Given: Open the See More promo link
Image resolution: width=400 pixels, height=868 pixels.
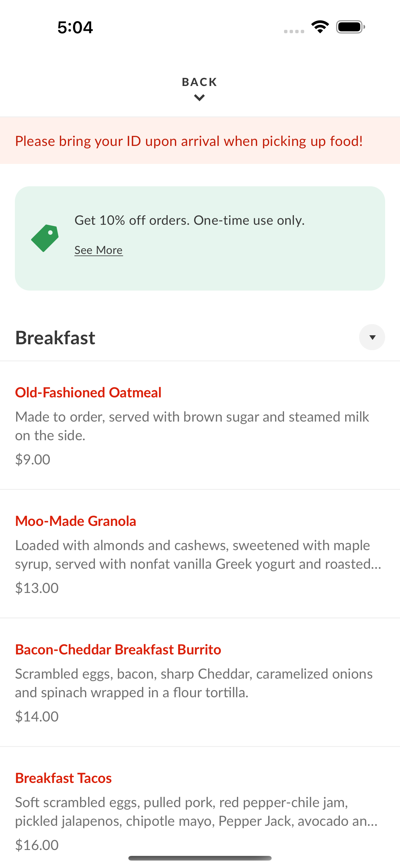Looking at the screenshot, I should pos(99,250).
